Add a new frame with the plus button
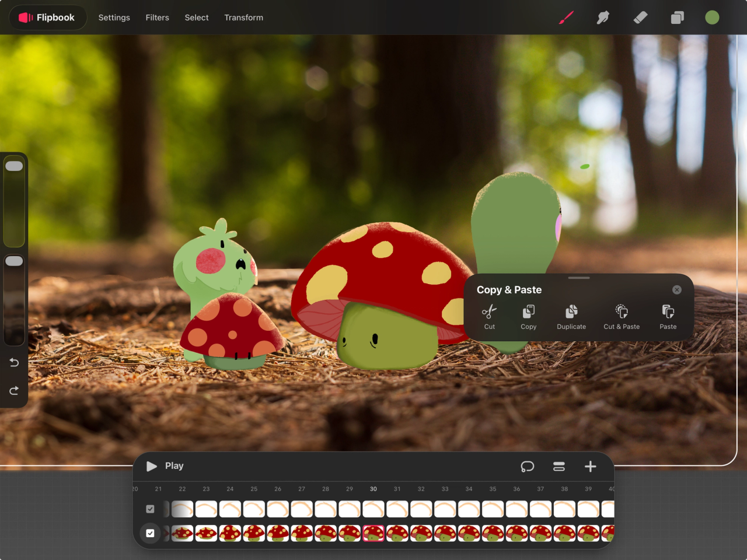747x560 pixels. click(x=590, y=466)
